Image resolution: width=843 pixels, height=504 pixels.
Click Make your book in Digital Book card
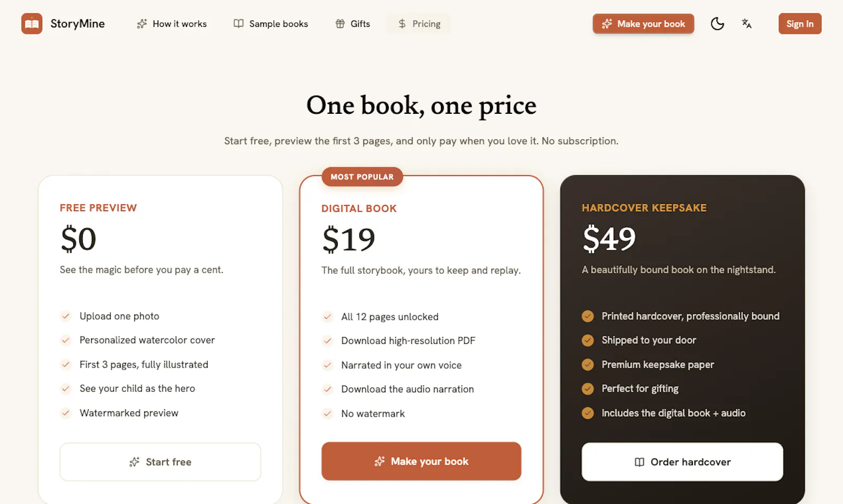click(x=421, y=461)
